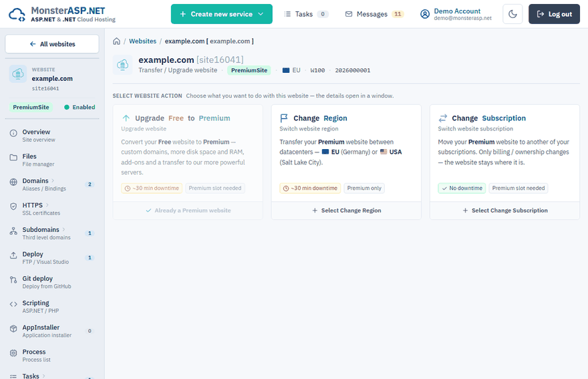
Task: Click the site header cloud icon beside example.com title
Action: tap(122, 65)
